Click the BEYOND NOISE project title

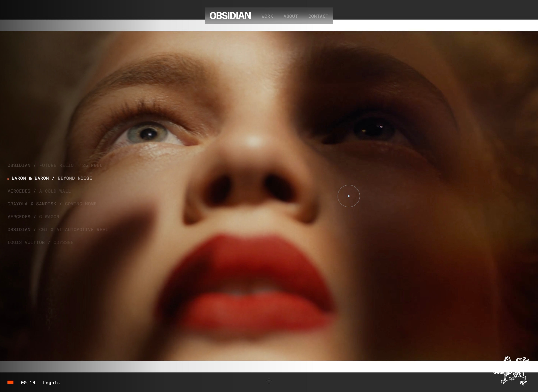coord(75,178)
